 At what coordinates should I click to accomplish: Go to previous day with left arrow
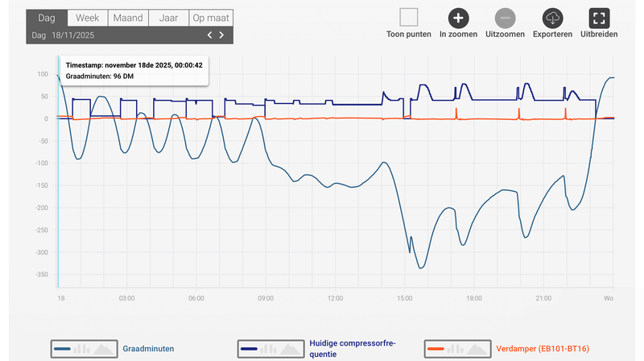(x=210, y=35)
